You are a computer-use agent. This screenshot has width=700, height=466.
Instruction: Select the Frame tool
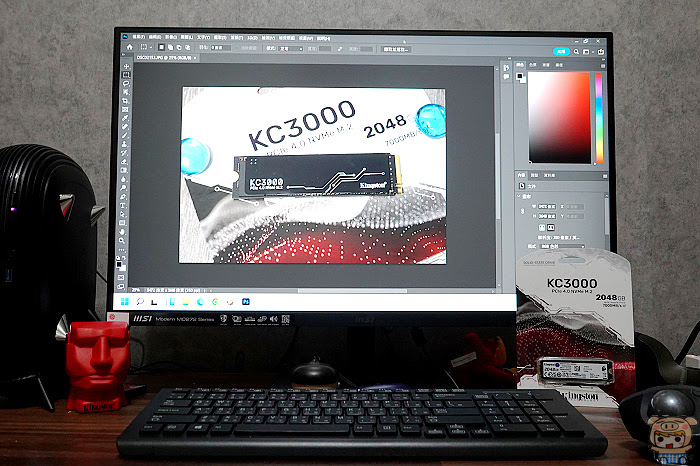pyautogui.click(x=125, y=109)
